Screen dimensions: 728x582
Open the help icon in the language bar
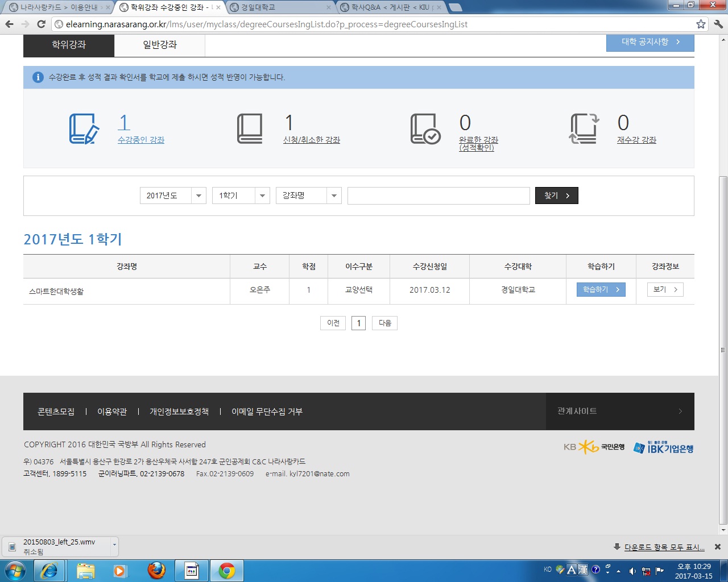tap(595, 569)
